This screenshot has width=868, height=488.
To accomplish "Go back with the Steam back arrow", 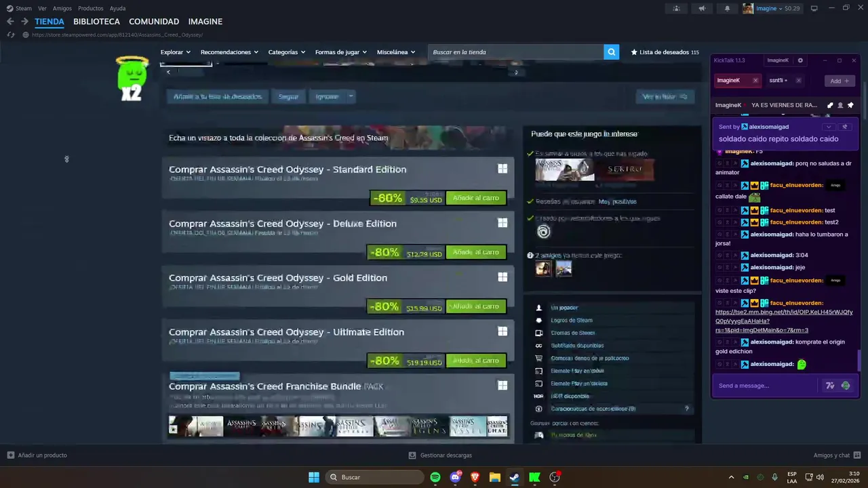I will click(x=10, y=22).
